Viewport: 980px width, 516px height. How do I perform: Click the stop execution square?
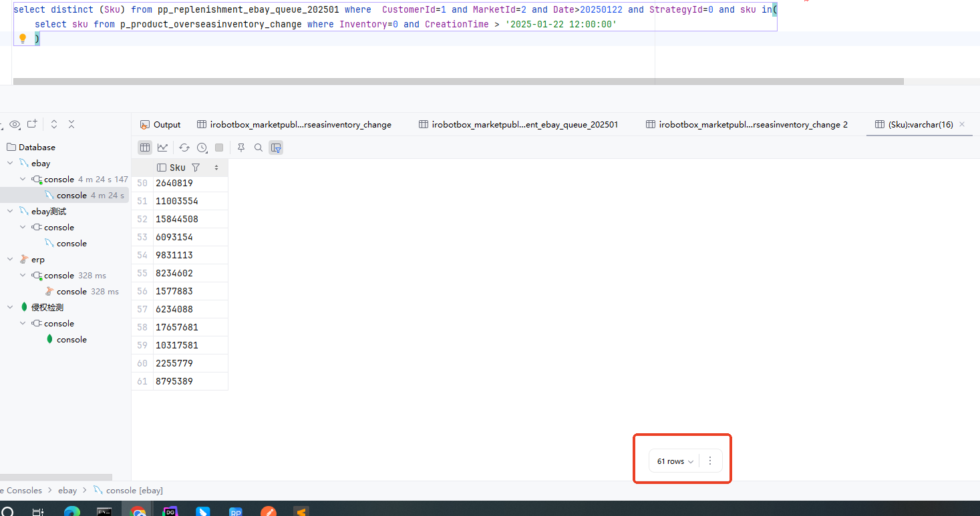click(x=219, y=148)
